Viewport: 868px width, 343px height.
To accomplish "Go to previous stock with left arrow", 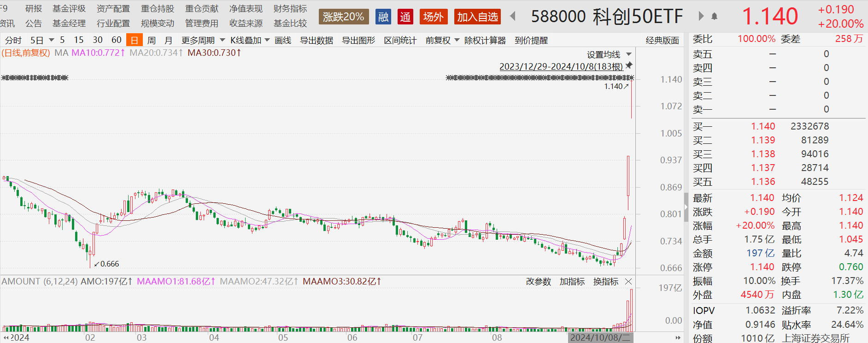I will (x=513, y=17).
